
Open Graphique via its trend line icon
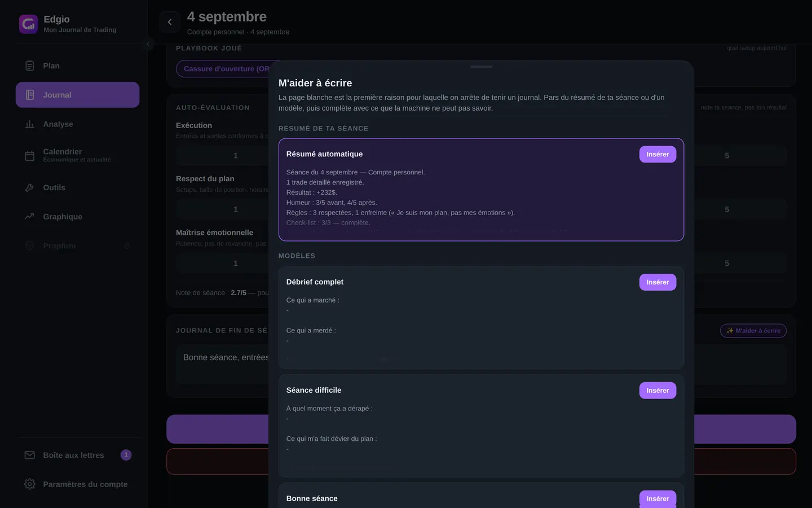(30, 217)
